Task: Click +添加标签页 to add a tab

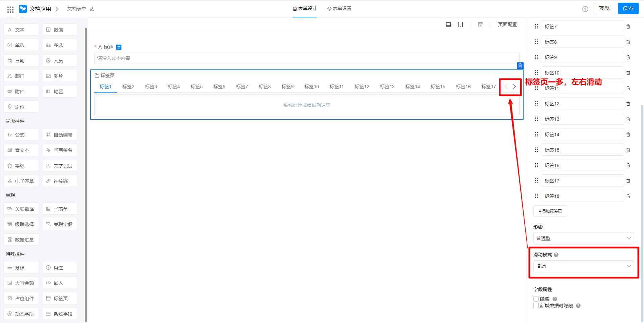Action: pos(550,211)
